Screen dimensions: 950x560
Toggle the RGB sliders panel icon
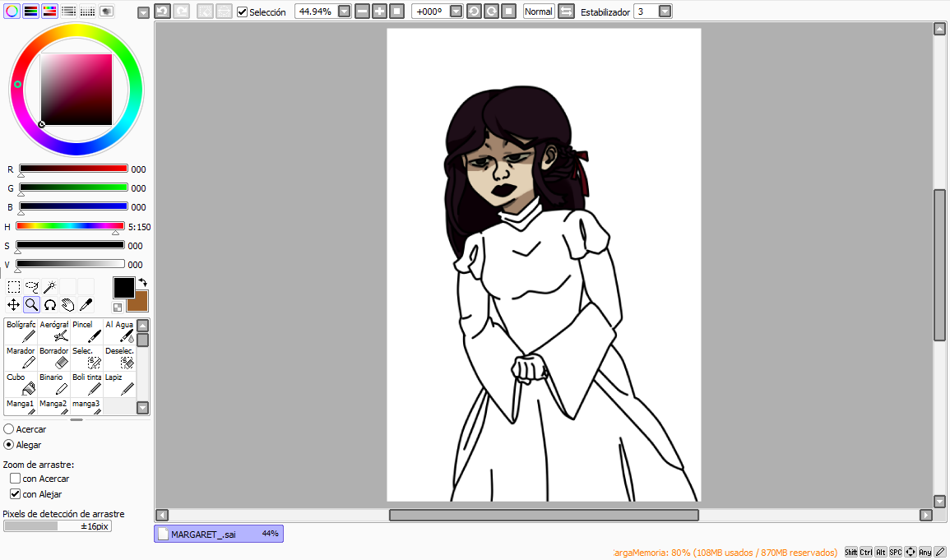(31, 11)
